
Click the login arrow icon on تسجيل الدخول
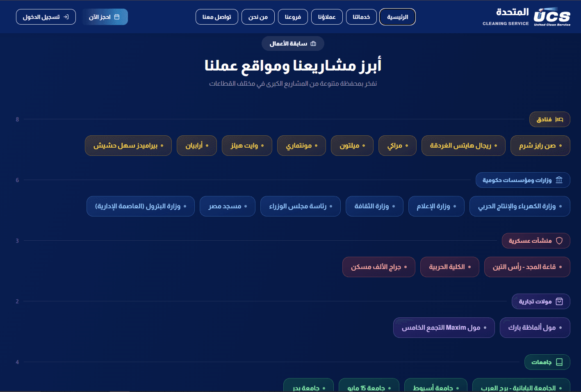point(66,17)
